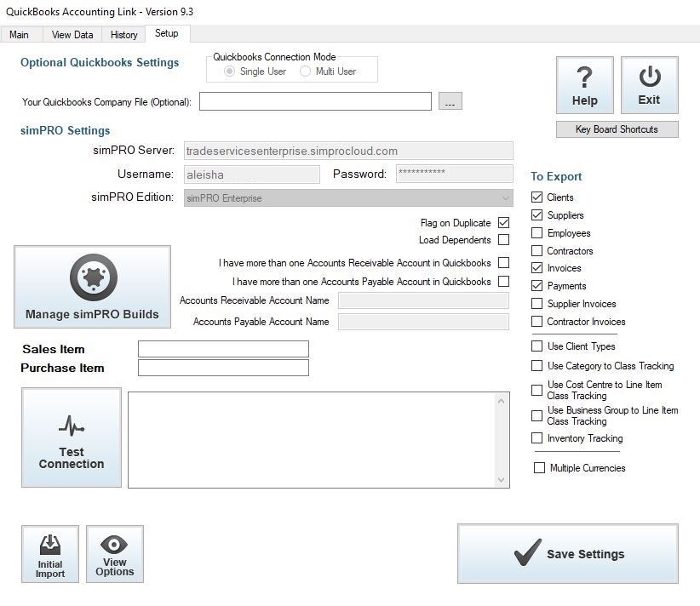The width and height of the screenshot is (700, 606).
Task: Select the Multi User radio button
Action: tap(306, 71)
